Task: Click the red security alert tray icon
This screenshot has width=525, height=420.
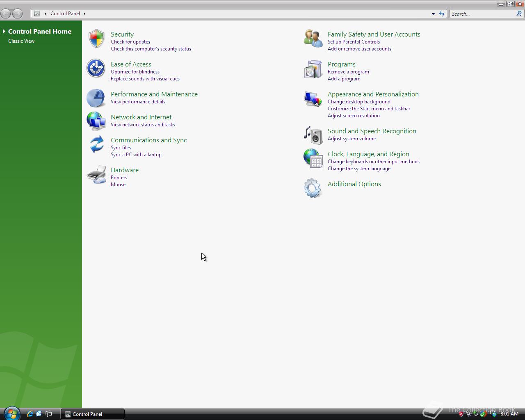Action: (461, 414)
